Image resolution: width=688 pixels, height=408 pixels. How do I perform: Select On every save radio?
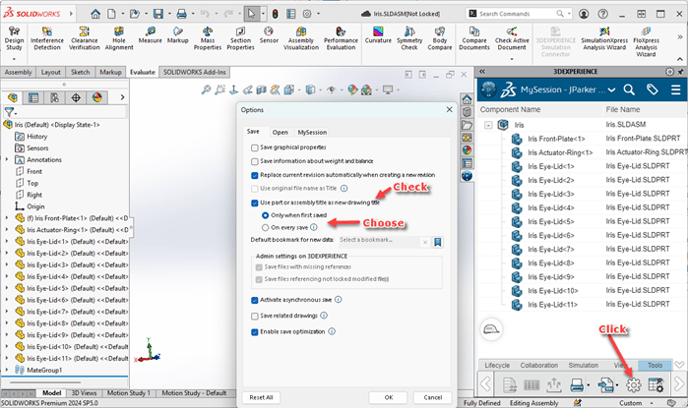pyautogui.click(x=265, y=228)
